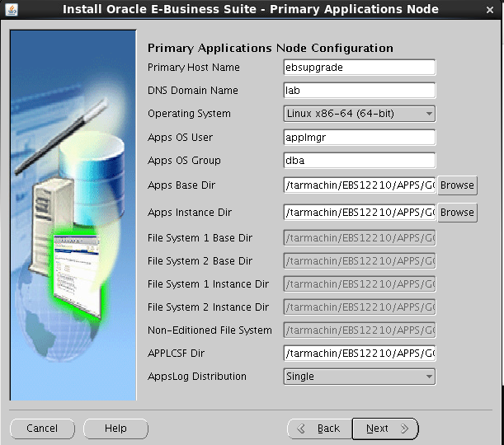Screen dimensions: 504x445
Task: Open the Operating System dropdown
Action: tap(360, 114)
